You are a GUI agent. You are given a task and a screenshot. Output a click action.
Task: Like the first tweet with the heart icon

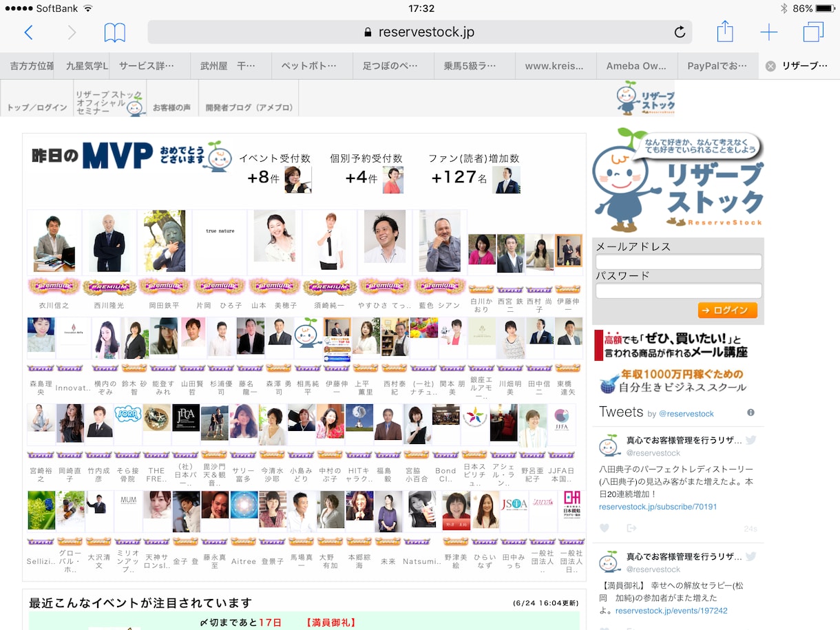coord(605,528)
